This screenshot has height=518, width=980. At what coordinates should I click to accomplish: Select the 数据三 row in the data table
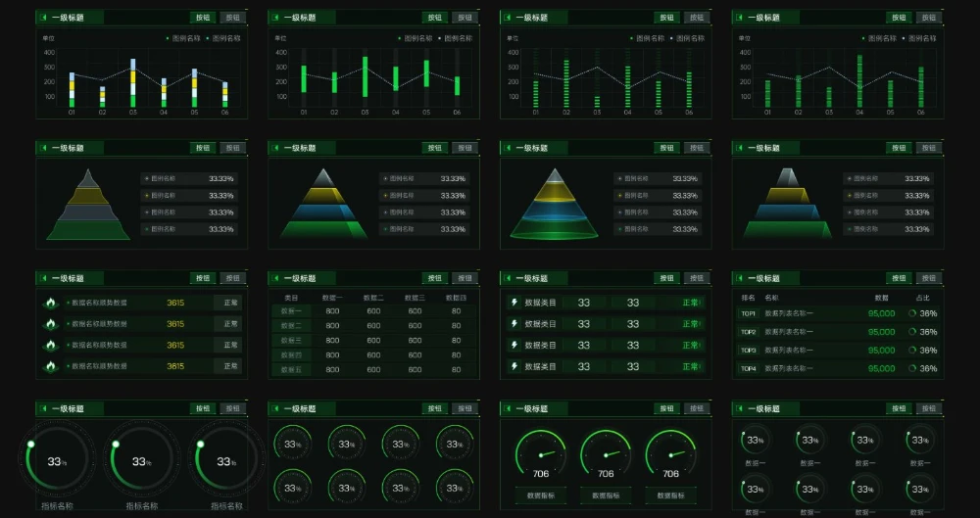pos(292,340)
